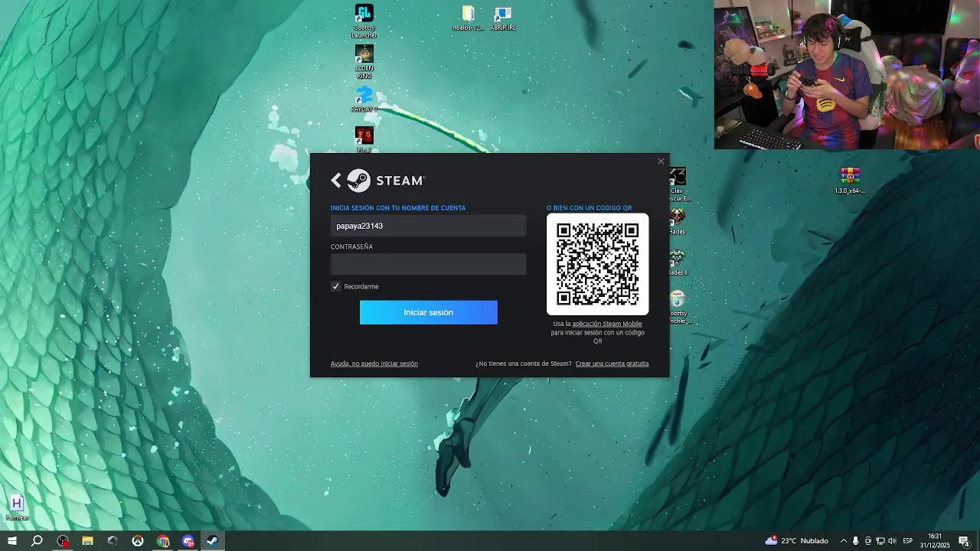Open OBS Studio from the taskbar
The image size is (980, 551).
click(63, 541)
